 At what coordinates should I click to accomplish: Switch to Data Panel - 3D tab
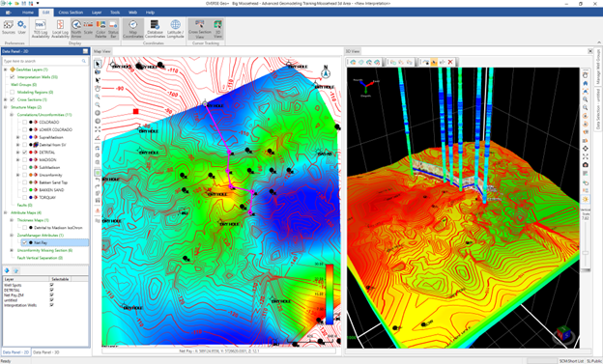coord(45,352)
